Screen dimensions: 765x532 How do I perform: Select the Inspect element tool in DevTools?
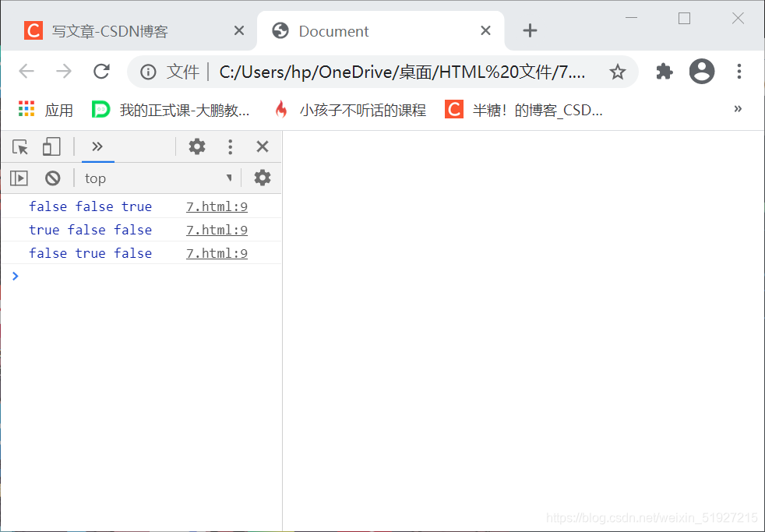19,146
